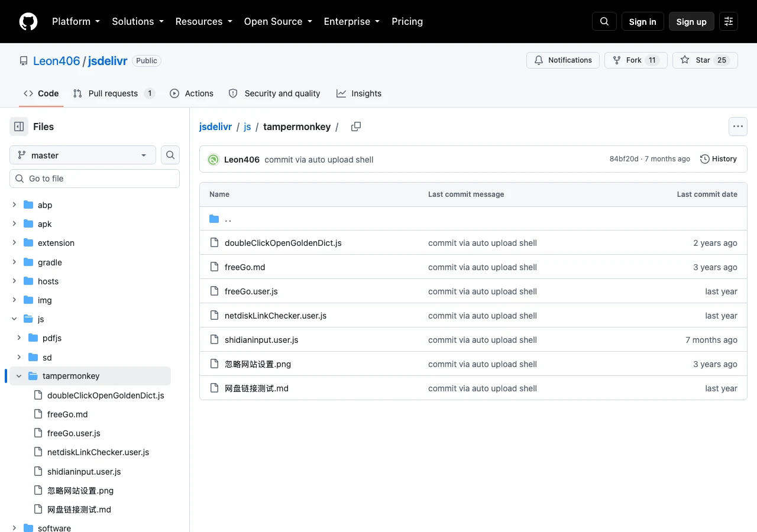This screenshot has height=532, width=757.
Task: Click the file icon beside shidianinput.user.js in table
Action: point(214,340)
